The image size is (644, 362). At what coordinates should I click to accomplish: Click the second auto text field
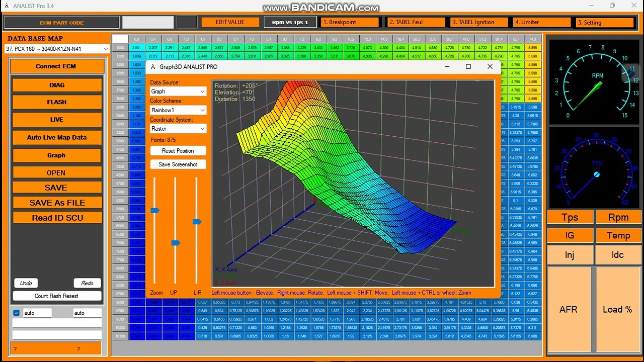point(87,313)
